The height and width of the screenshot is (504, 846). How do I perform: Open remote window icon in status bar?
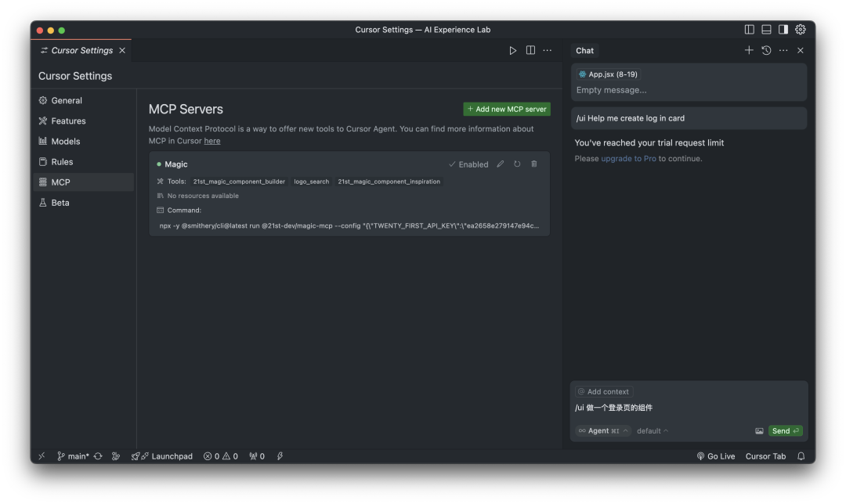pyautogui.click(x=42, y=456)
